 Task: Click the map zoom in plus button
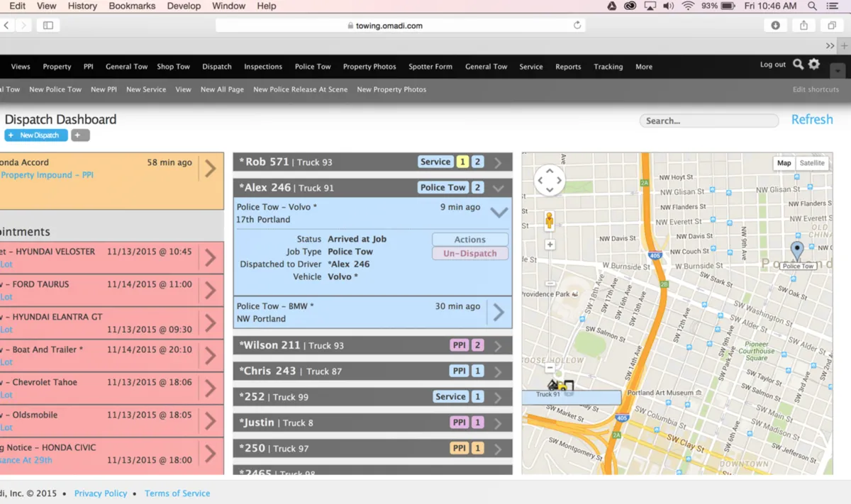pyautogui.click(x=550, y=245)
